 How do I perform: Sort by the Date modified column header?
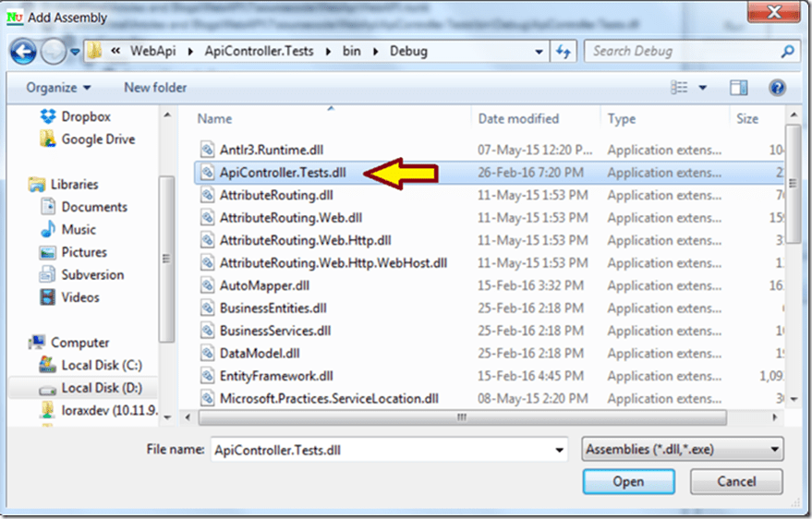(x=518, y=118)
